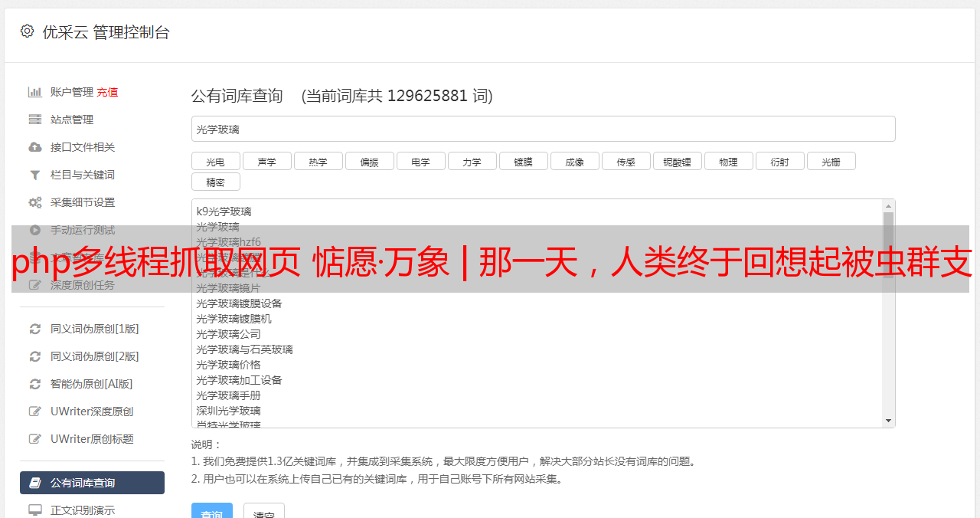This screenshot has width=980, height=518.
Task: Click the 公有词库查询 page heading
Action: (x=237, y=96)
